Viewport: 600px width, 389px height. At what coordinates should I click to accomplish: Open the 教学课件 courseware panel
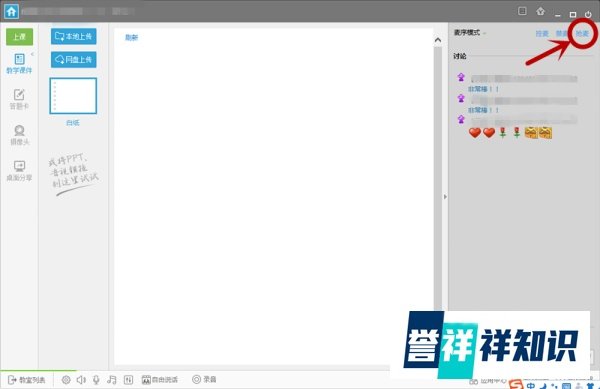tap(19, 63)
